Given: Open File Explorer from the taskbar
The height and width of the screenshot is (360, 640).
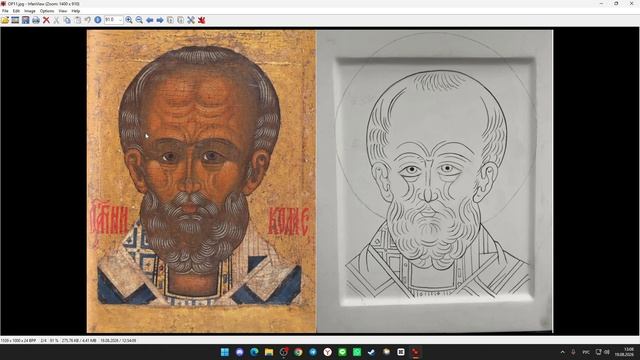Looking at the screenshot, I should [x=269, y=352].
